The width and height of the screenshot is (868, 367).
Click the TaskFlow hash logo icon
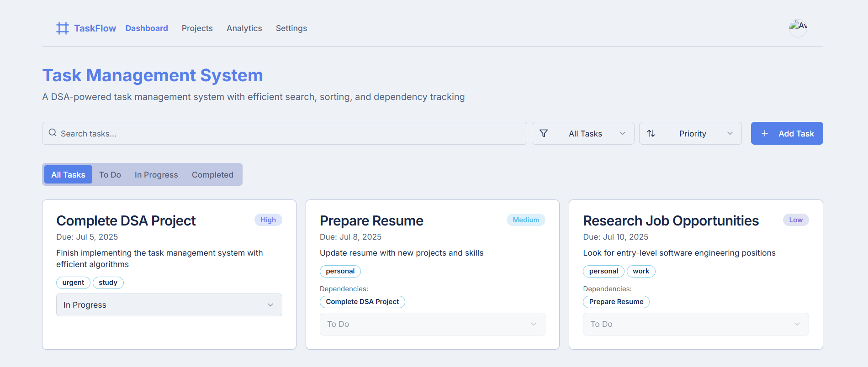[x=63, y=28]
